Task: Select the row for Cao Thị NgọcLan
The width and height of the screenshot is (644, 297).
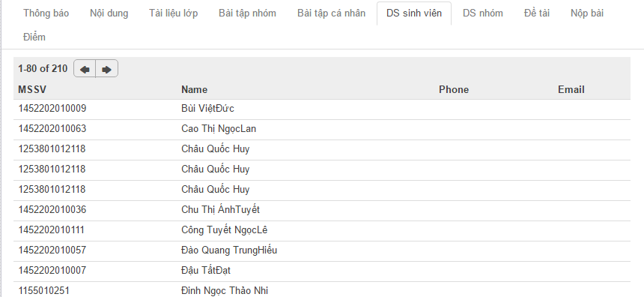Action: [321, 130]
